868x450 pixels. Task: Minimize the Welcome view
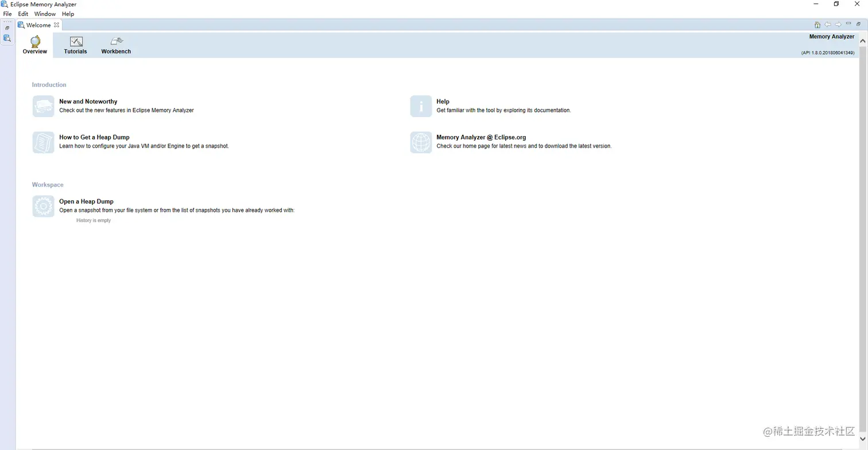coord(848,24)
